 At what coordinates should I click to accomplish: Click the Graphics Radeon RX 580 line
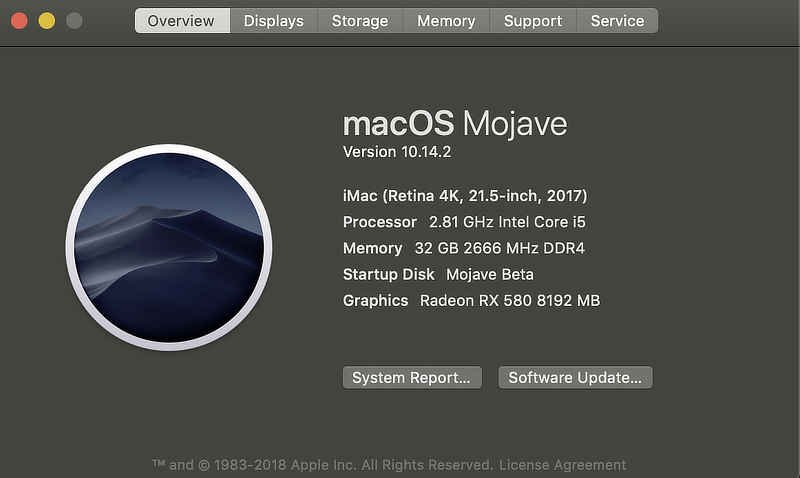click(471, 300)
